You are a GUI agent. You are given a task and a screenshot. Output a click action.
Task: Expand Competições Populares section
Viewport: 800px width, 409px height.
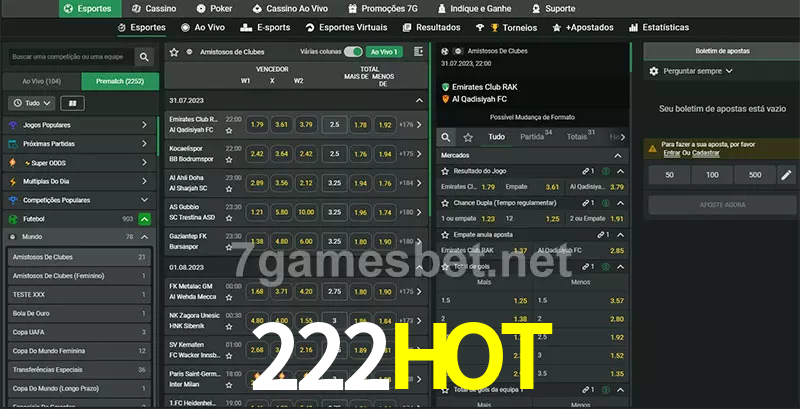pos(144,200)
